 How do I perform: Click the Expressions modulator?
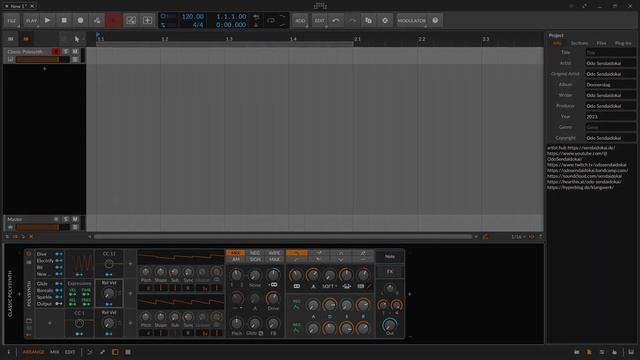point(80,294)
